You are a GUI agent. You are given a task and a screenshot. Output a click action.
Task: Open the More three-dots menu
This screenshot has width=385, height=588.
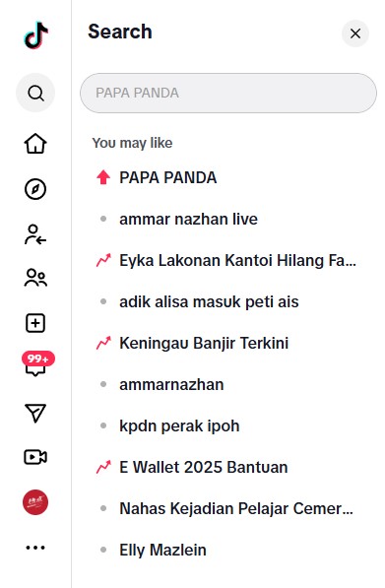click(x=35, y=548)
